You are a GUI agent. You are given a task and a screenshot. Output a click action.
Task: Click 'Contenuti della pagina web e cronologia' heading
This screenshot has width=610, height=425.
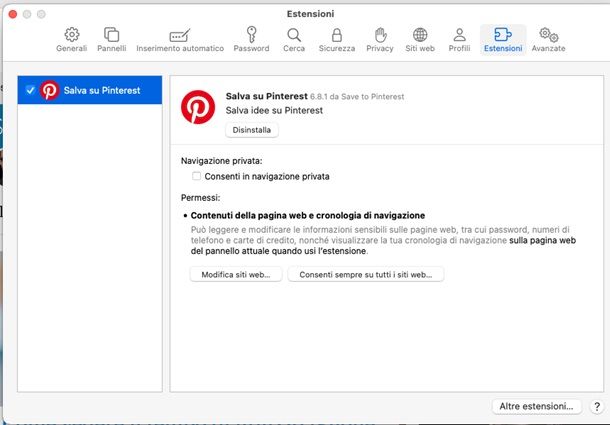308,216
